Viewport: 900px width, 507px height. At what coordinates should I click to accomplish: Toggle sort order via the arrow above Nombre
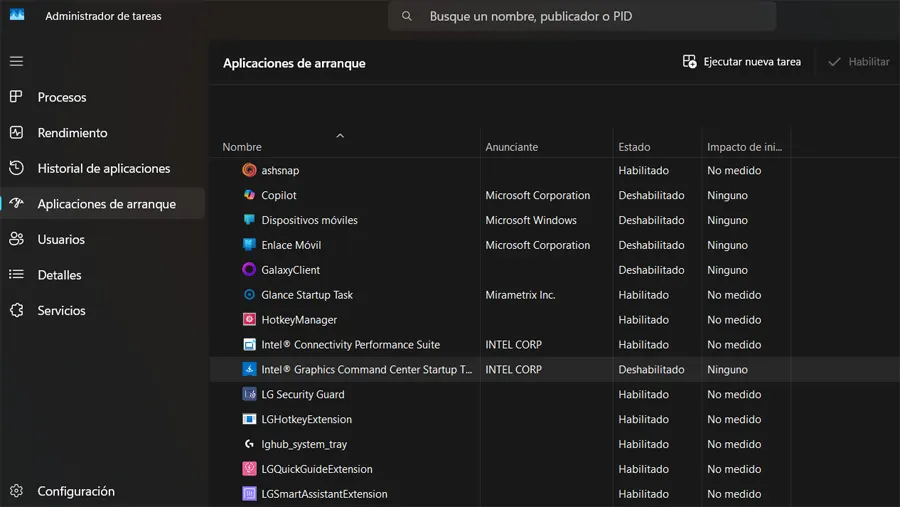(340, 136)
